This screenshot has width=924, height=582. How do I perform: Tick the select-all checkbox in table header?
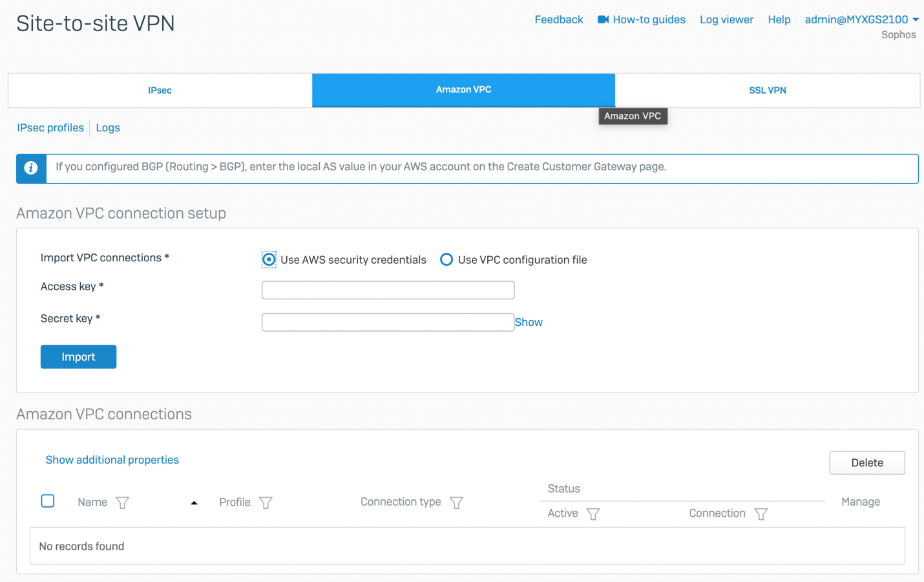48,501
